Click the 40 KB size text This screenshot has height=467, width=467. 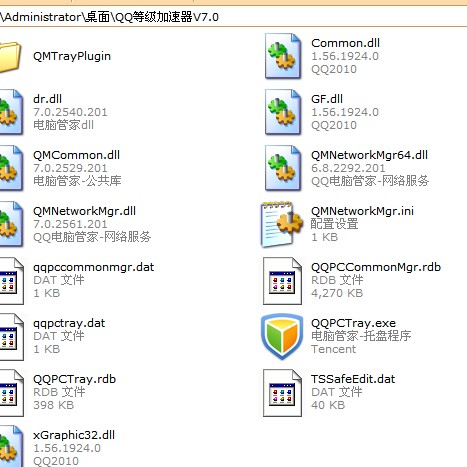tap(328, 405)
